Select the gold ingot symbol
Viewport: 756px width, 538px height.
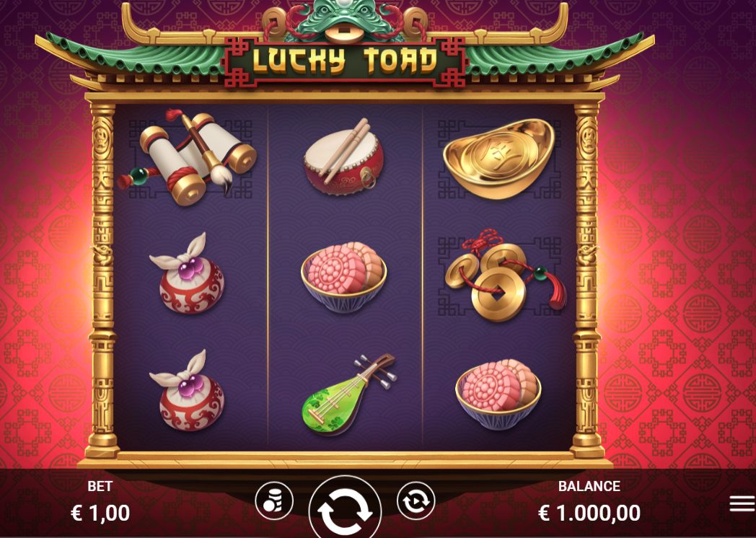[498, 158]
